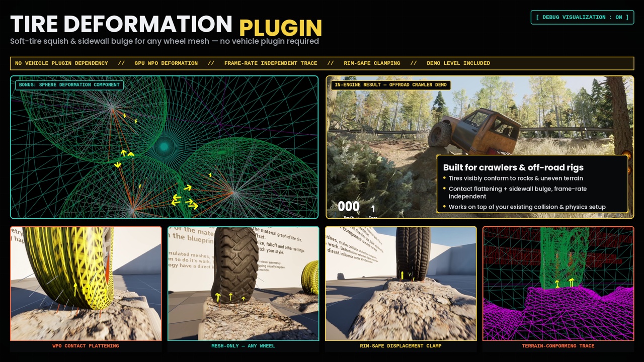
Task: Click the 'Bonus: Sphere Deformation Component' label
Action: [x=69, y=85]
